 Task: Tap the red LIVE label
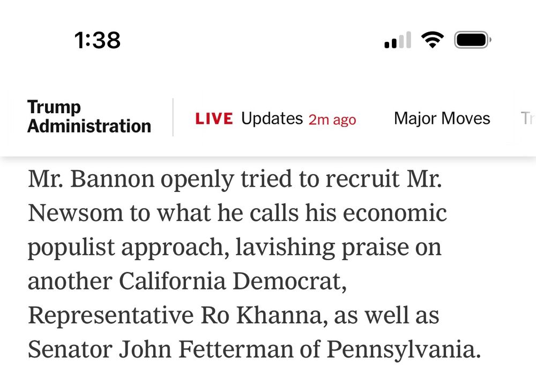pos(214,119)
